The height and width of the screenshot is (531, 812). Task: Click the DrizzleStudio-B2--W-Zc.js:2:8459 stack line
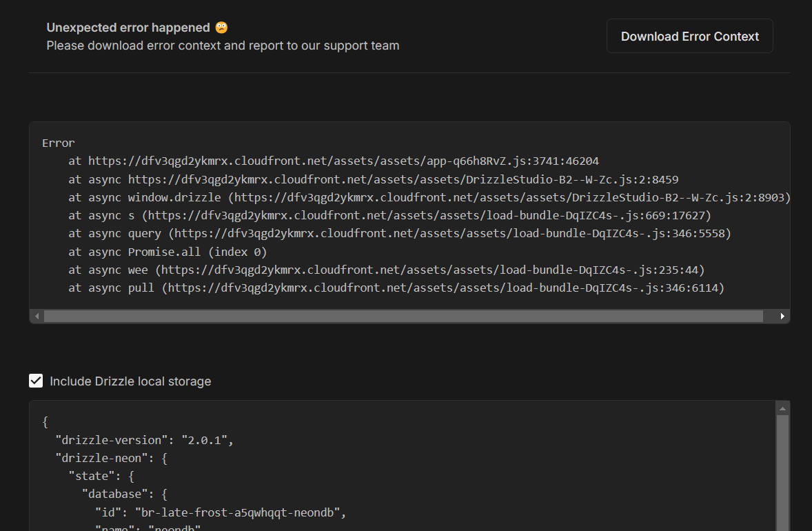374,179
